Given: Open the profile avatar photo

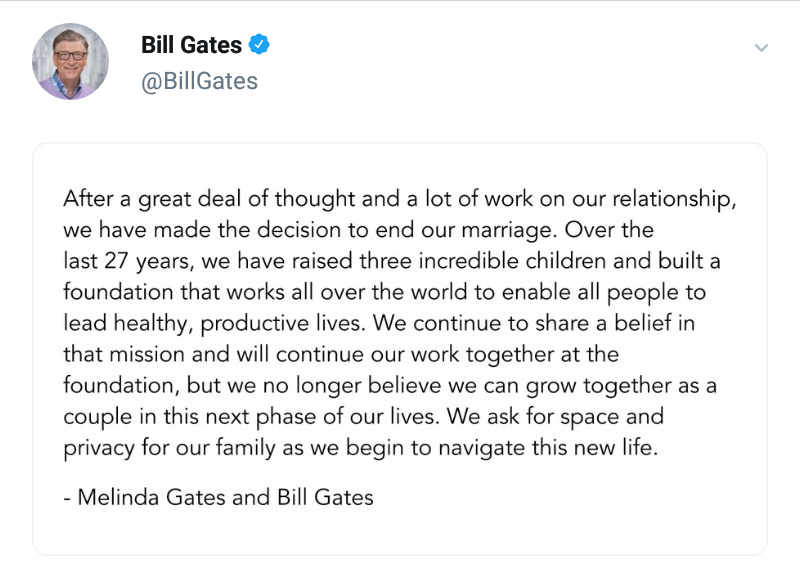Looking at the screenshot, I should coord(71,61).
